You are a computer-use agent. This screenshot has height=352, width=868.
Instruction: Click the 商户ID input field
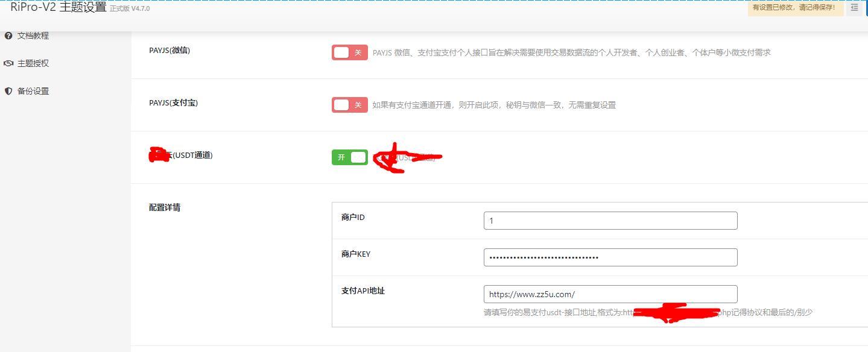[610, 221]
